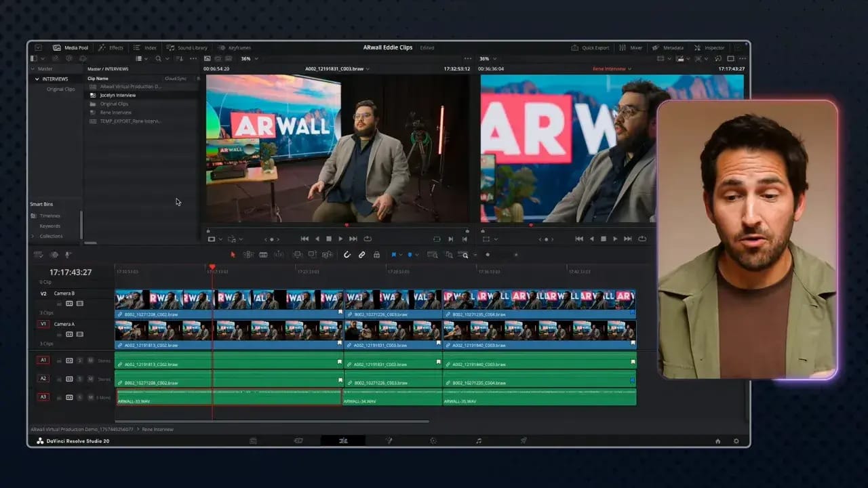Add a flag with the Flag icon
868x488 pixels.
pyautogui.click(x=394, y=255)
